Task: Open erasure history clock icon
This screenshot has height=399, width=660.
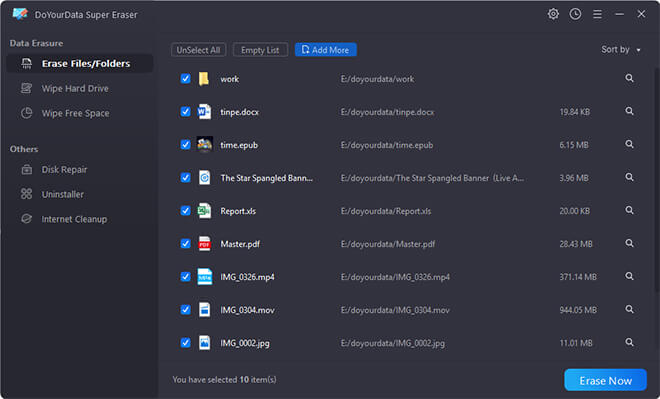Action: (x=575, y=14)
